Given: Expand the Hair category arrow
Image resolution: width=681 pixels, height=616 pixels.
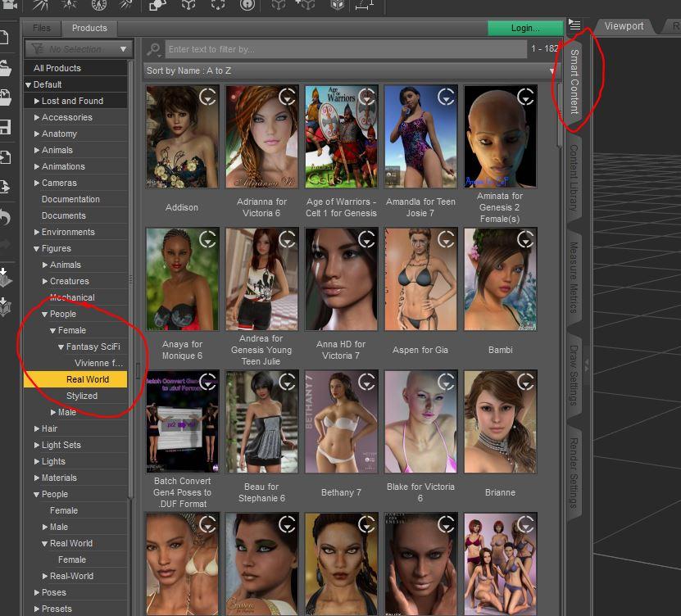Looking at the screenshot, I should click(x=37, y=428).
